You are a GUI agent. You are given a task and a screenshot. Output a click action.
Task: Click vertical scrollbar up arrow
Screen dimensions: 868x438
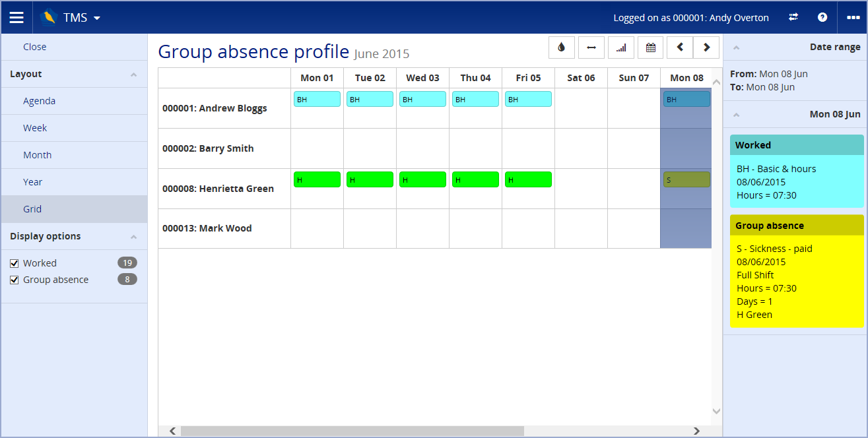pyautogui.click(x=717, y=82)
